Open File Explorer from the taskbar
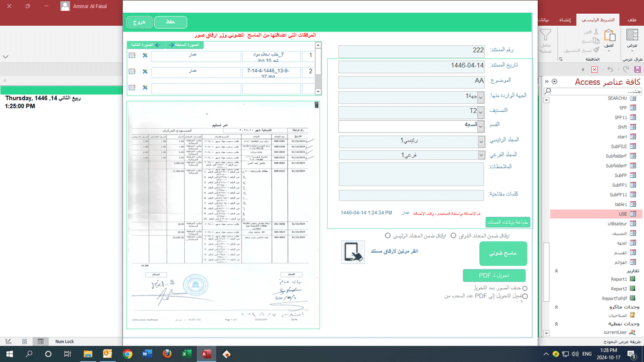 point(88,354)
